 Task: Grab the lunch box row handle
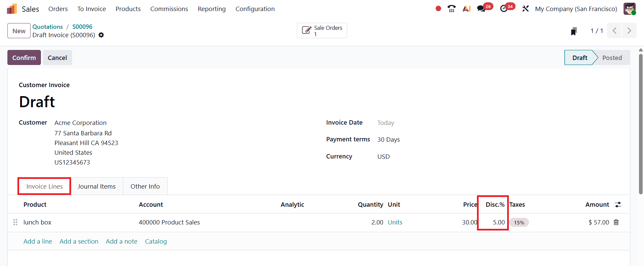(15, 222)
